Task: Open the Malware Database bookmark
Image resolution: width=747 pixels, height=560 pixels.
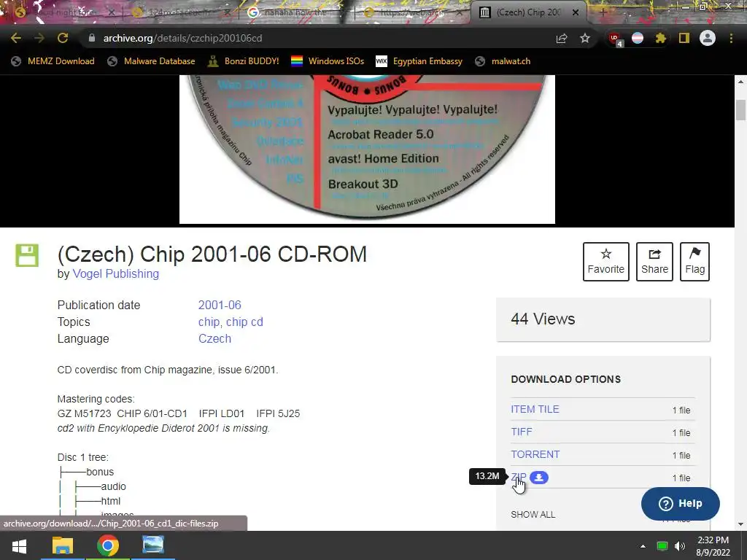Action: pos(151,61)
